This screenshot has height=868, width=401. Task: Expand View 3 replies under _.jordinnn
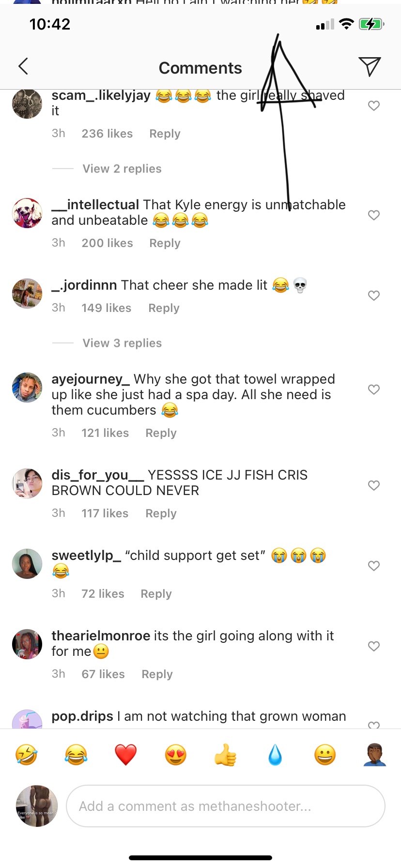tap(122, 342)
